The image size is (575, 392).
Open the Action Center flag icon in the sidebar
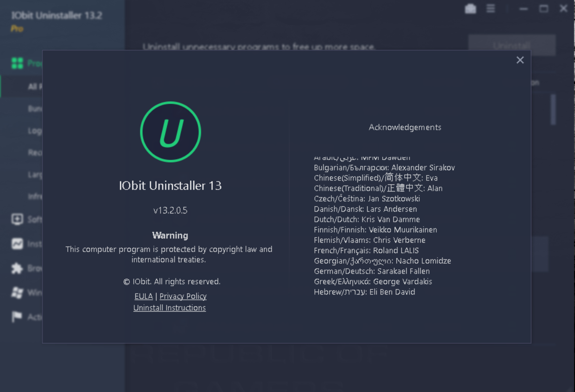click(x=17, y=316)
